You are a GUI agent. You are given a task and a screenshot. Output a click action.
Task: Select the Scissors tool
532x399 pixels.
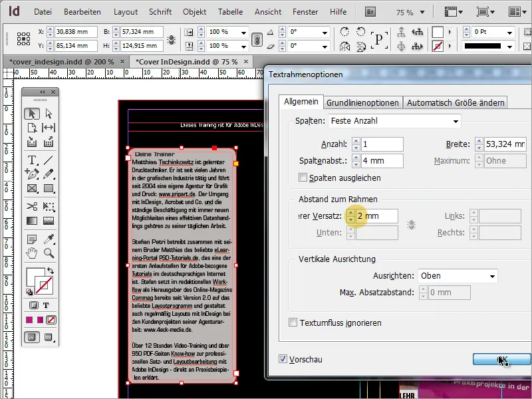pos(32,206)
